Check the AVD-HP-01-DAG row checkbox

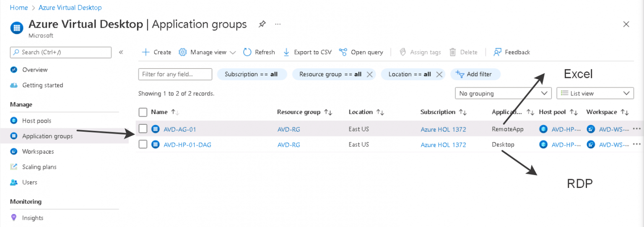[143, 144]
